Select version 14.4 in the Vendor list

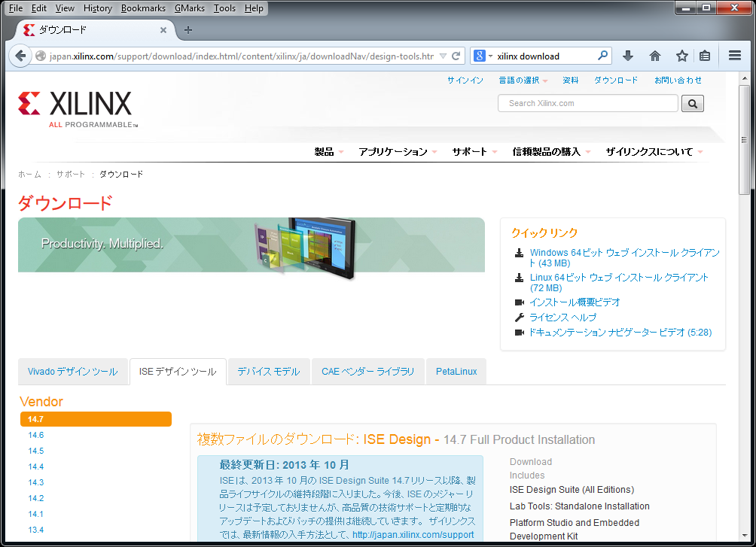click(35, 467)
